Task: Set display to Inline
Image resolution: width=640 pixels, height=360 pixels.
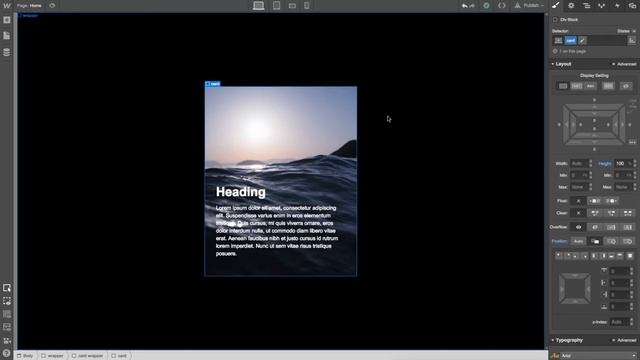Action: point(590,86)
